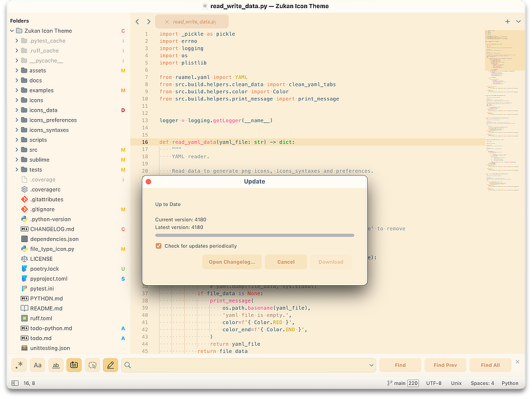
Task: Toggle highlight matches pen icon
Action: [x=110, y=365]
